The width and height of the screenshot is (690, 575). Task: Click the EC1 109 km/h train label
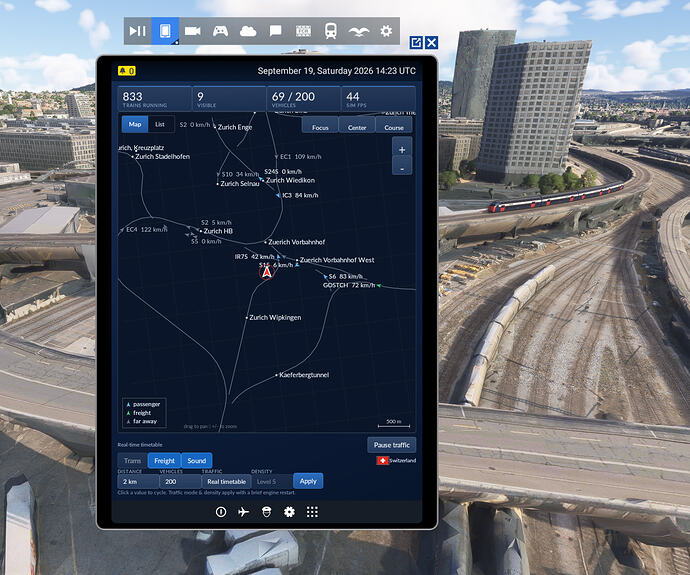(301, 157)
